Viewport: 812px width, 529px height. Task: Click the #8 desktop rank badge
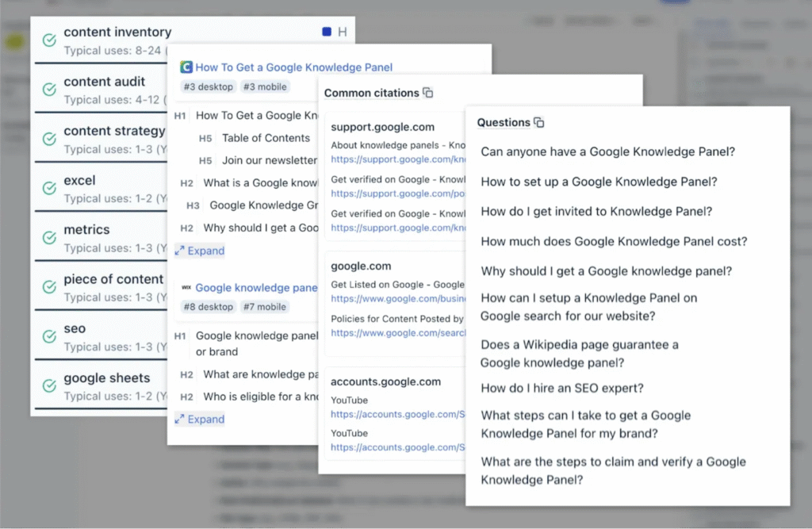[209, 307]
